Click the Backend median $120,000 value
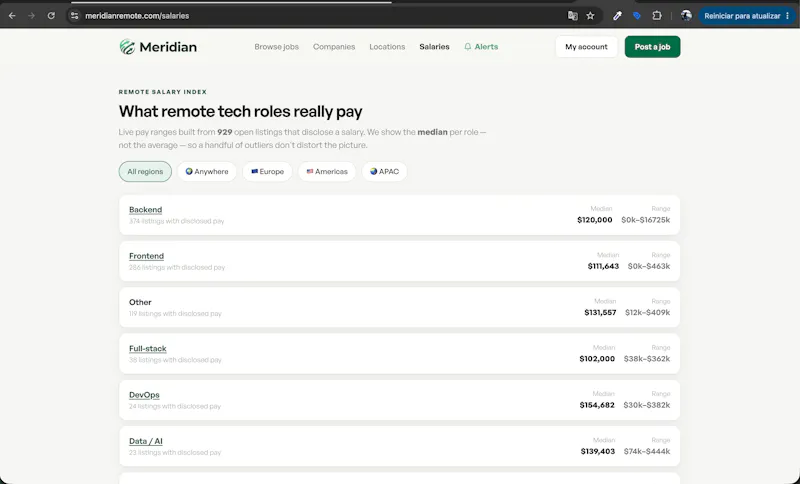The width and height of the screenshot is (800, 484). 595,220
